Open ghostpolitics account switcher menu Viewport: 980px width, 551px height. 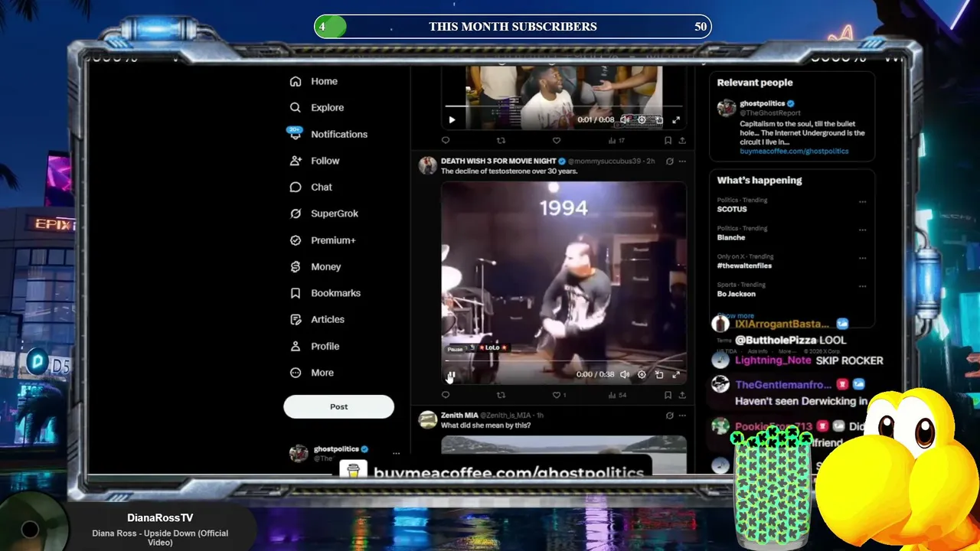click(x=396, y=453)
